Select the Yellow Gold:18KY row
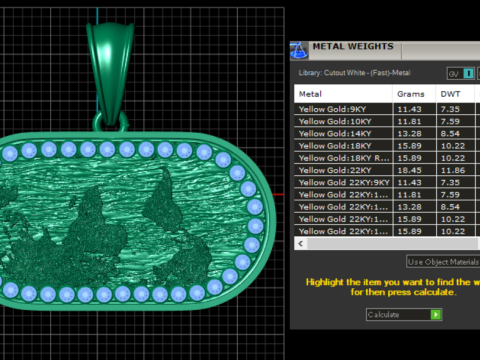This screenshot has height=360, width=480. coord(387,146)
